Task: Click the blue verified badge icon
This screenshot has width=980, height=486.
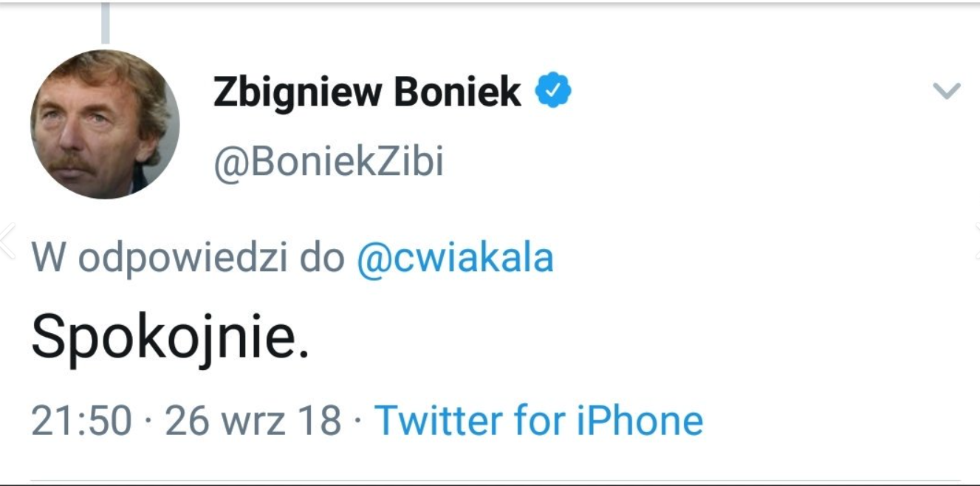Action: (553, 92)
